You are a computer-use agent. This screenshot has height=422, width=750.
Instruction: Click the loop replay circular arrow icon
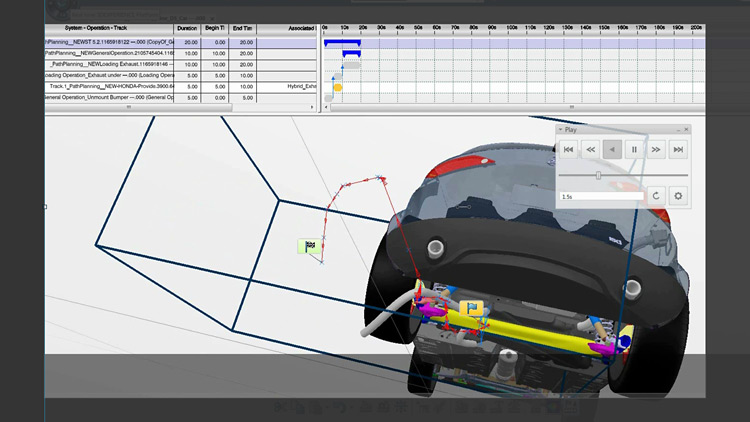tap(656, 195)
